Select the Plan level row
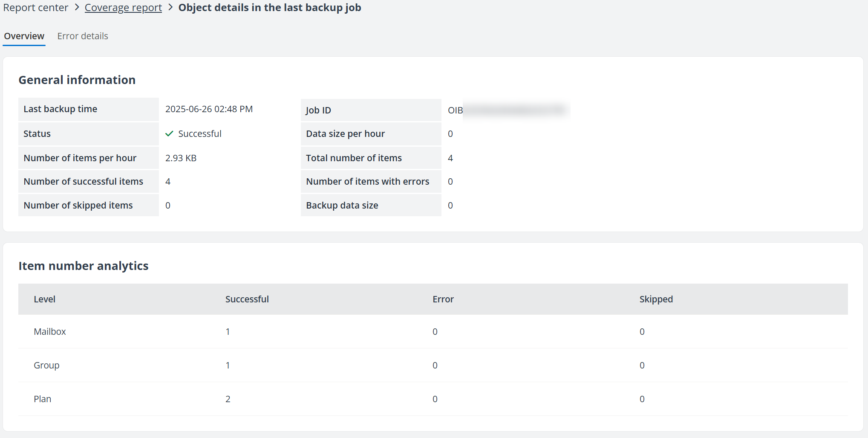Viewport: 868px width, 438px height. [42, 399]
